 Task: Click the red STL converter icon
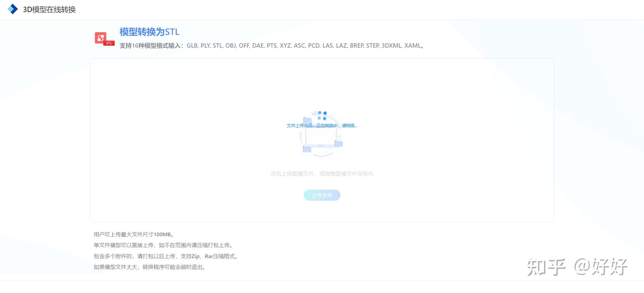(x=104, y=39)
